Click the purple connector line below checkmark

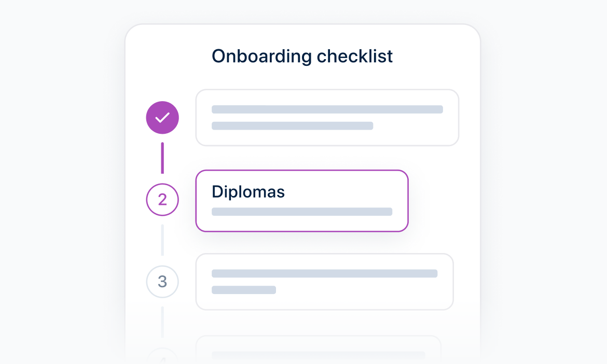[162, 158]
